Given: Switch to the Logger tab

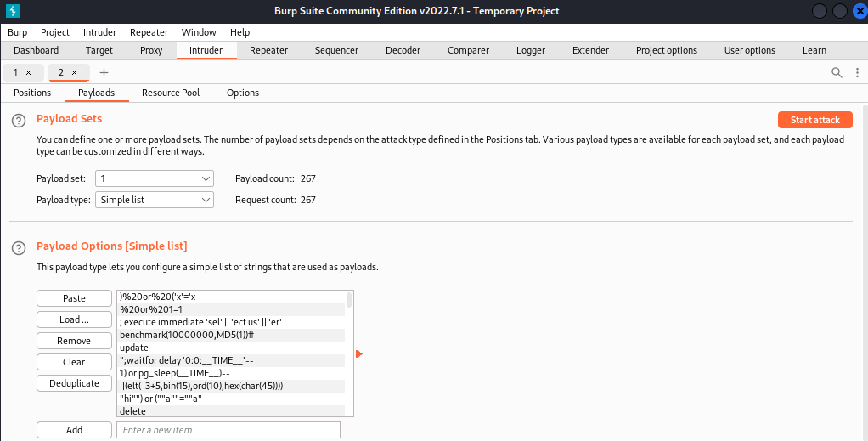Looking at the screenshot, I should [531, 50].
